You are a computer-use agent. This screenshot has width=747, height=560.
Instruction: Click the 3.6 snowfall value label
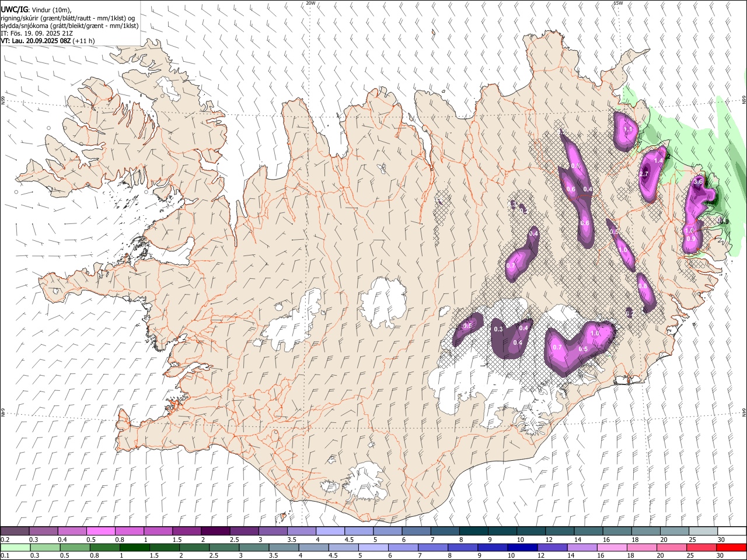pyautogui.click(x=697, y=182)
